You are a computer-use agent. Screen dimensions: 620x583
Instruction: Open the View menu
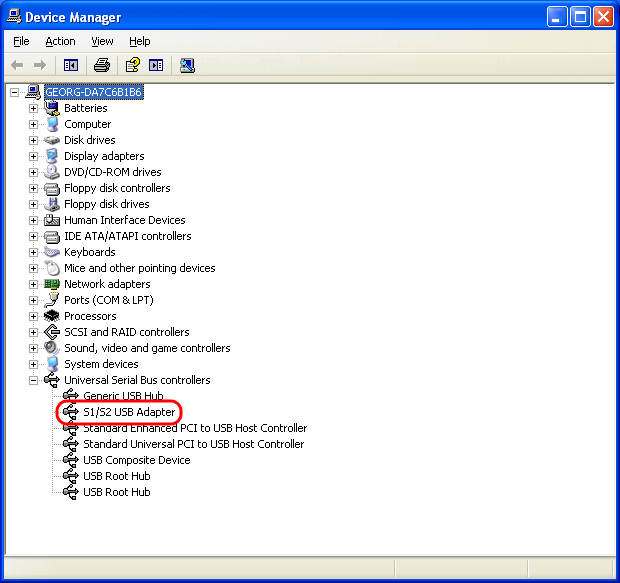coord(102,41)
